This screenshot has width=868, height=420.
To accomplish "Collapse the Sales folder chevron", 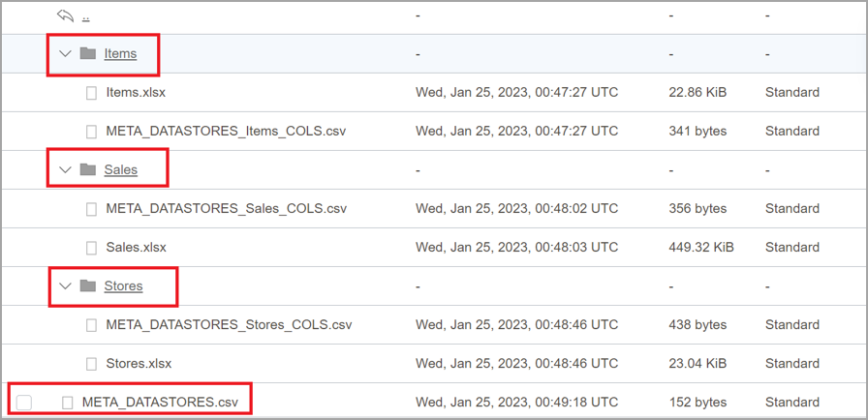I will [66, 169].
